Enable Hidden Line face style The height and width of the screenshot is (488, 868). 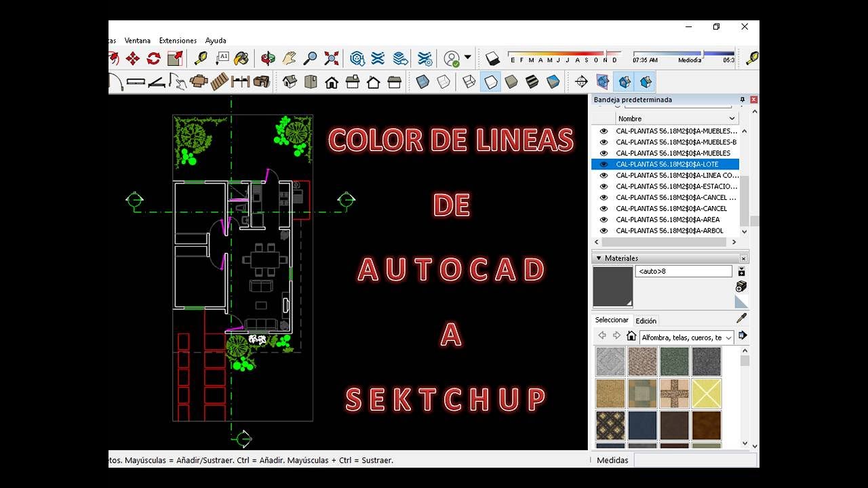(490, 82)
